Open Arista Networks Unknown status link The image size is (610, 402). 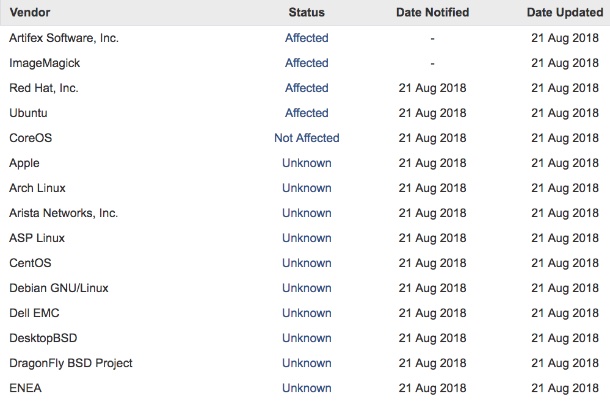(x=307, y=213)
